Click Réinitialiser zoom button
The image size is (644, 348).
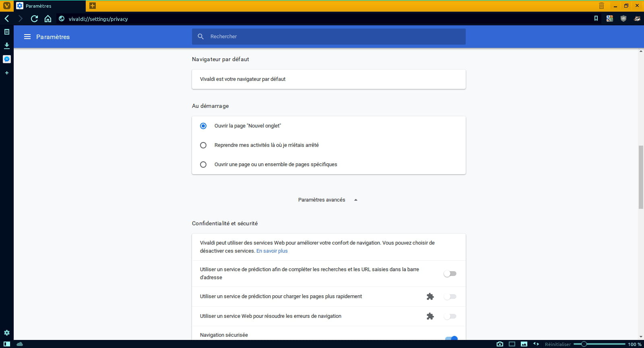point(558,344)
